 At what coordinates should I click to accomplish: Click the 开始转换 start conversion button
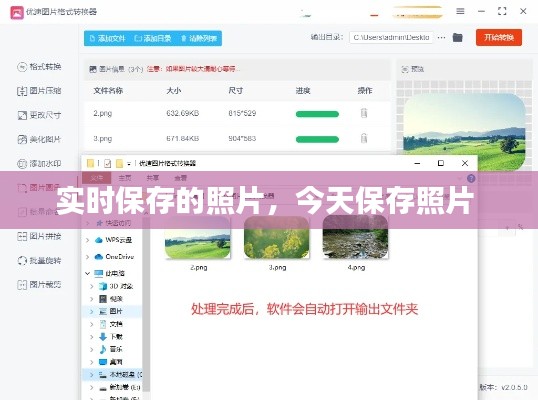tap(499, 37)
